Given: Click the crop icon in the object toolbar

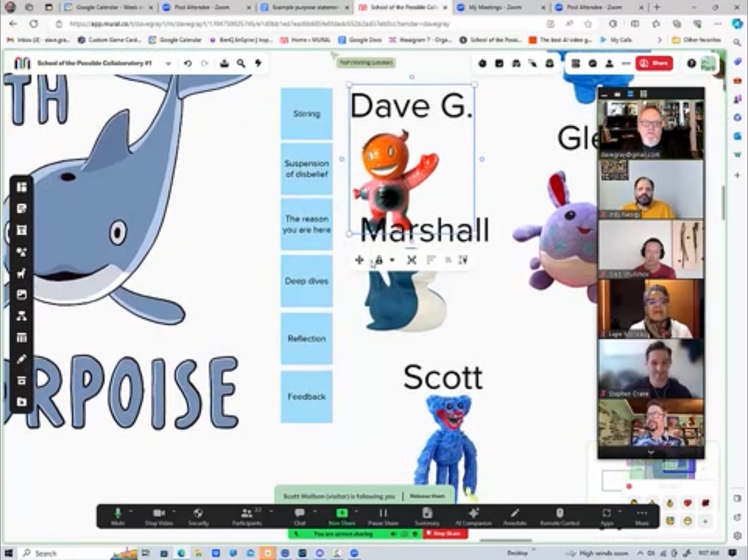Looking at the screenshot, I should point(412,260).
